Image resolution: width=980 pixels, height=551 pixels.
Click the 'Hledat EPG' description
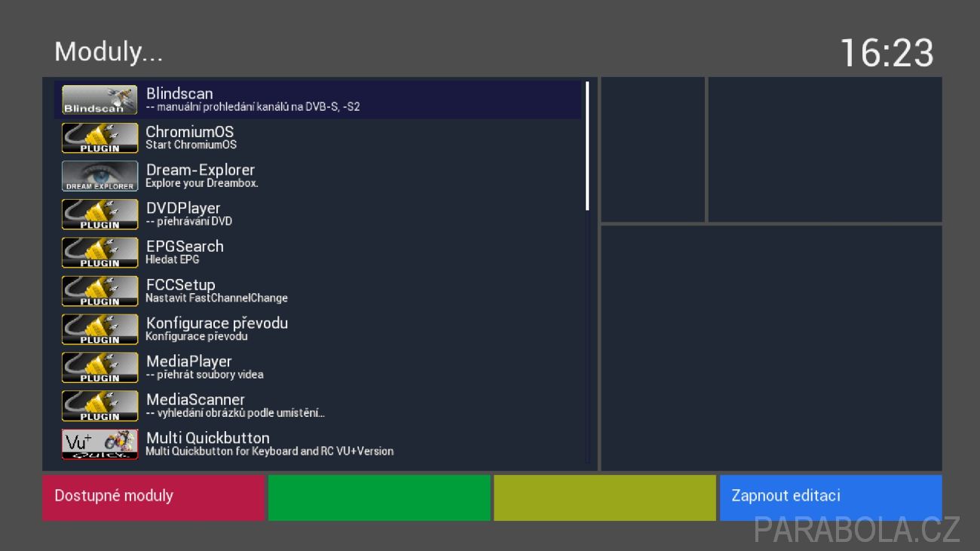coord(173,259)
